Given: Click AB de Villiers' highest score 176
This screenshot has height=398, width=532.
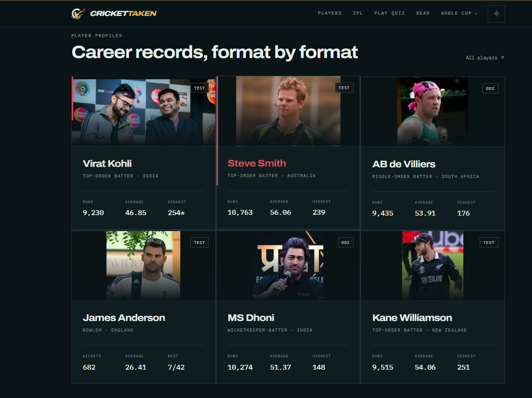Looking at the screenshot, I should pyautogui.click(x=464, y=213).
